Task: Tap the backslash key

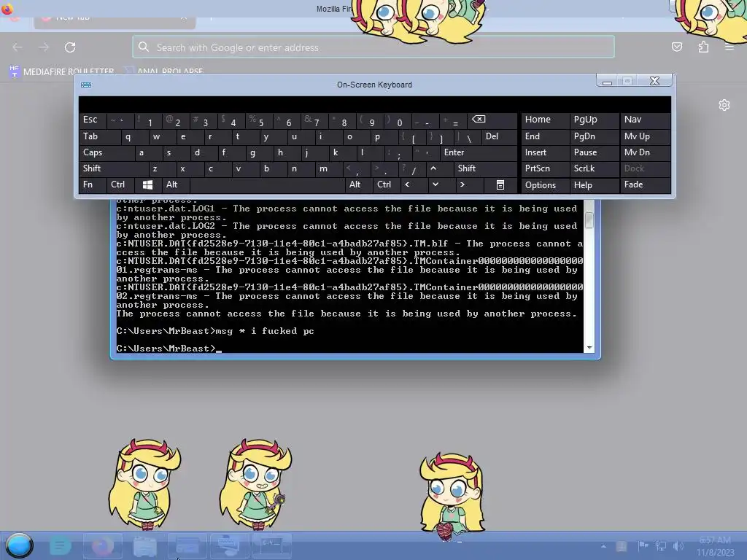Action: click(468, 136)
